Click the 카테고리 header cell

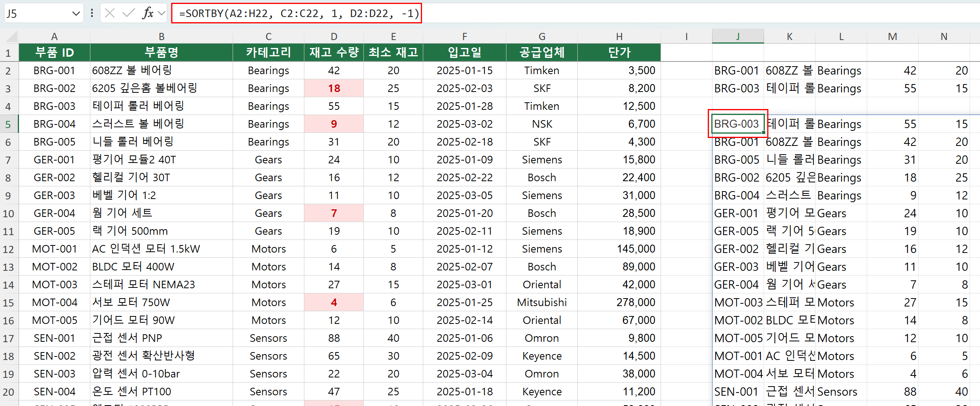268,52
